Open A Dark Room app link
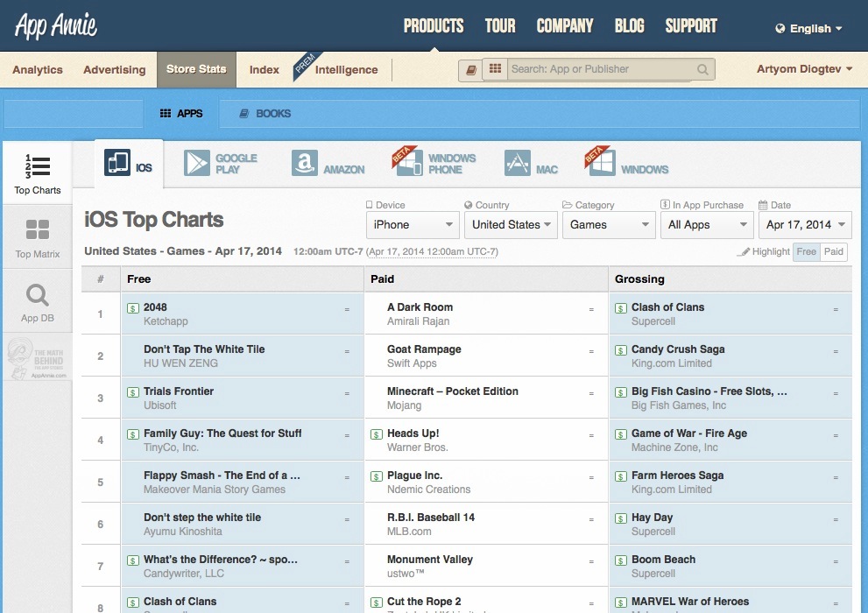The height and width of the screenshot is (613, 868). (x=420, y=307)
